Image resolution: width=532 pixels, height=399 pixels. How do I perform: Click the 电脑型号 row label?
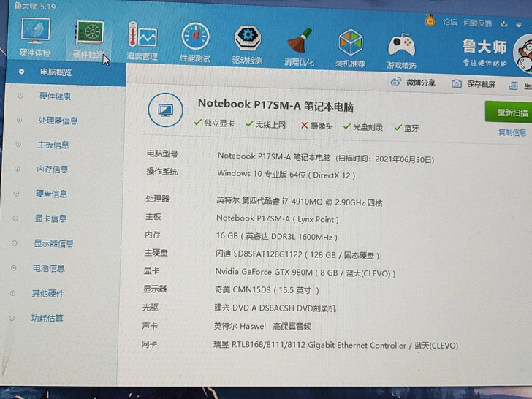(x=162, y=153)
